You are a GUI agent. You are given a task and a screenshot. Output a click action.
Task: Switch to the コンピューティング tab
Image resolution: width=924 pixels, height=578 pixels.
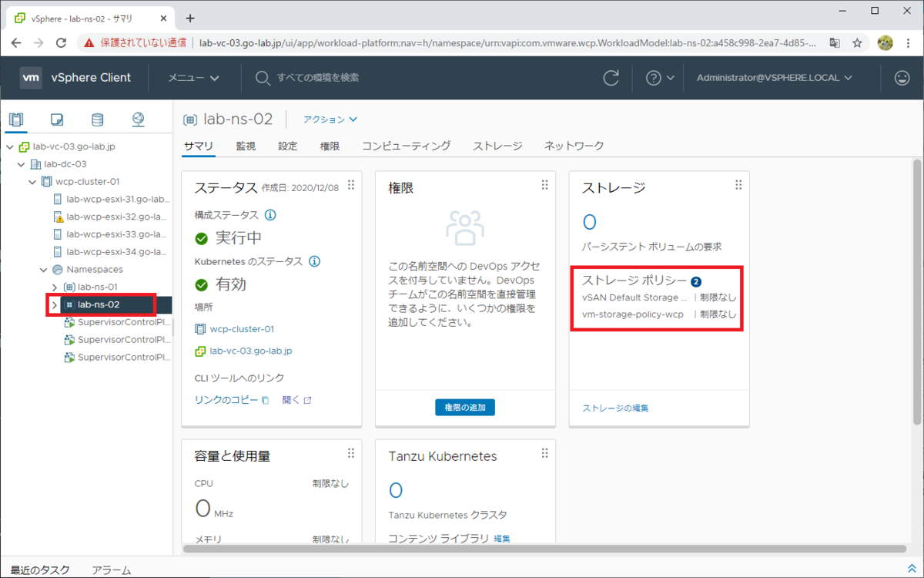(x=407, y=146)
